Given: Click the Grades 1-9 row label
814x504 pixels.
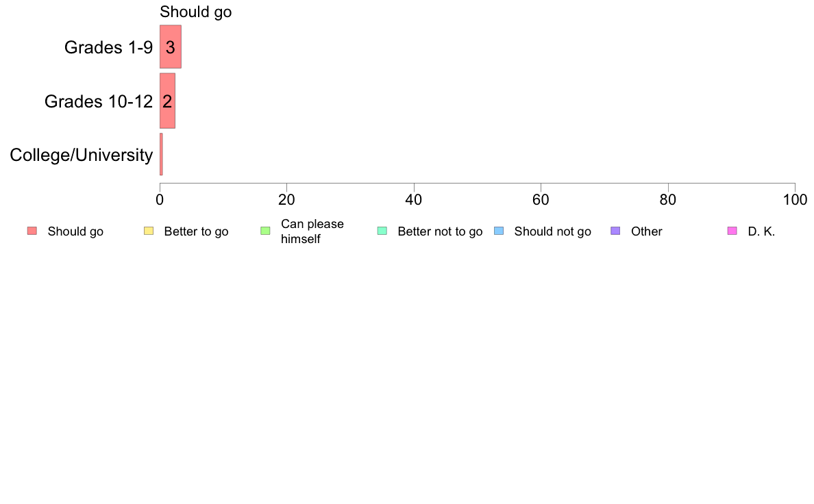Looking at the screenshot, I should pos(108,47).
